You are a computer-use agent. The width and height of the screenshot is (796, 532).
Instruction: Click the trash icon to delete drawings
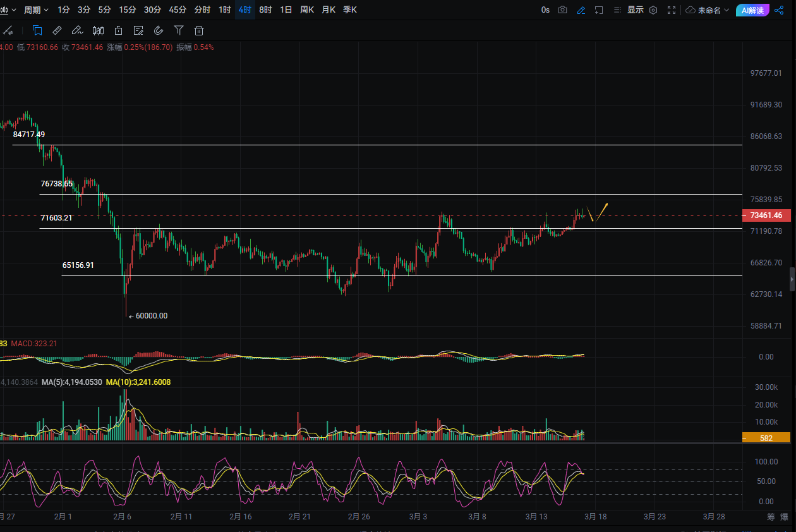(199, 30)
